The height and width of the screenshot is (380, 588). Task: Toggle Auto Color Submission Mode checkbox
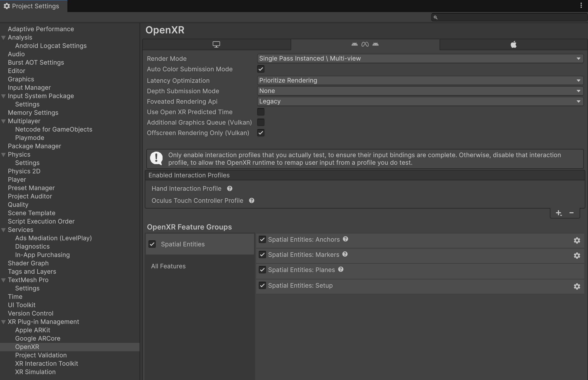tap(261, 69)
